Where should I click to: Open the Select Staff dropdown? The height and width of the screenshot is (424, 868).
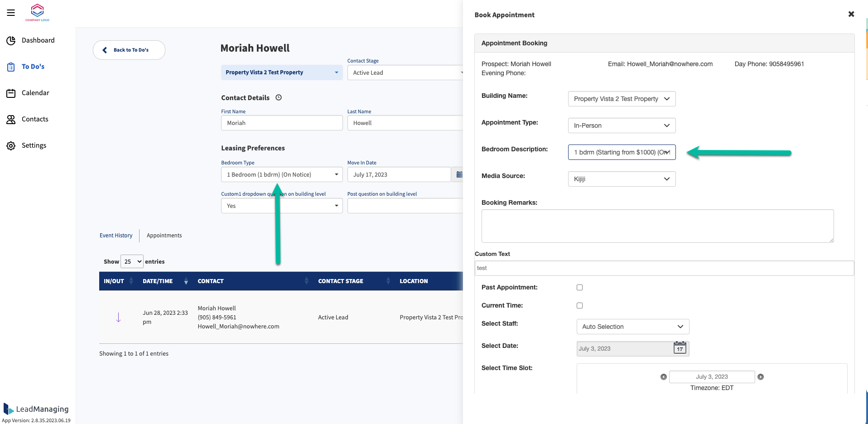tap(632, 327)
